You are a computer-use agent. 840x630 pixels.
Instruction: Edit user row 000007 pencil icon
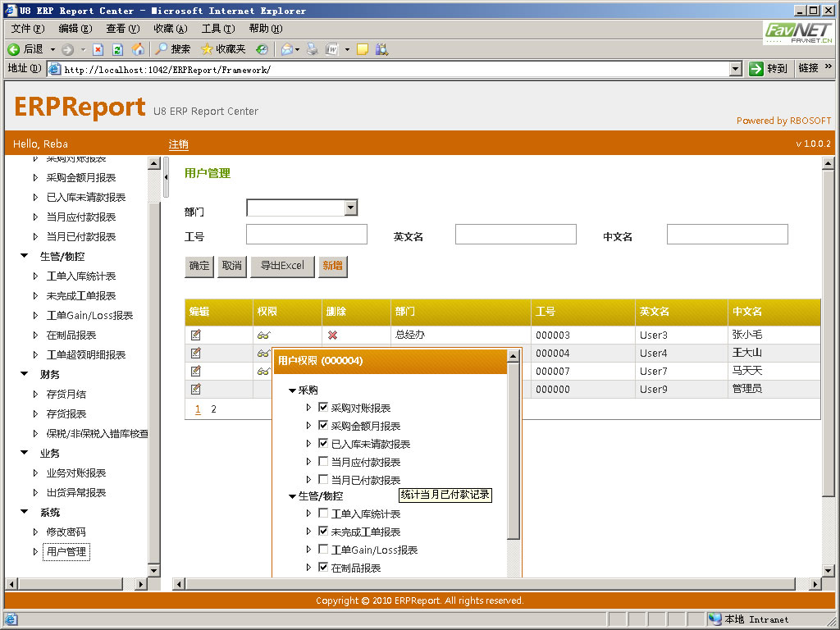coord(195,371)
